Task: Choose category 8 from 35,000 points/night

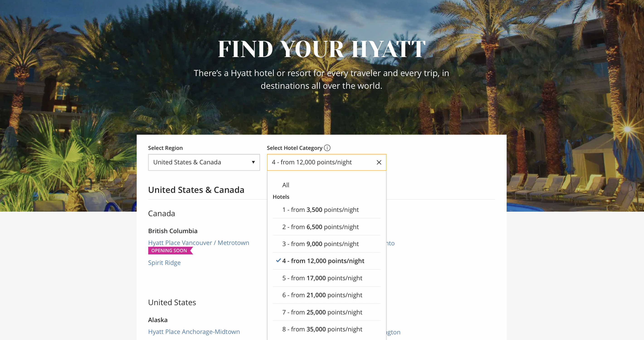Action: click(x=322, y=329)
